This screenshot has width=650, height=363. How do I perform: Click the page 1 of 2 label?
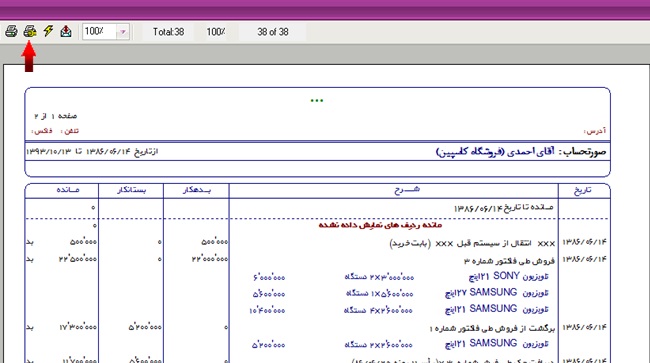tap(55, 116)
